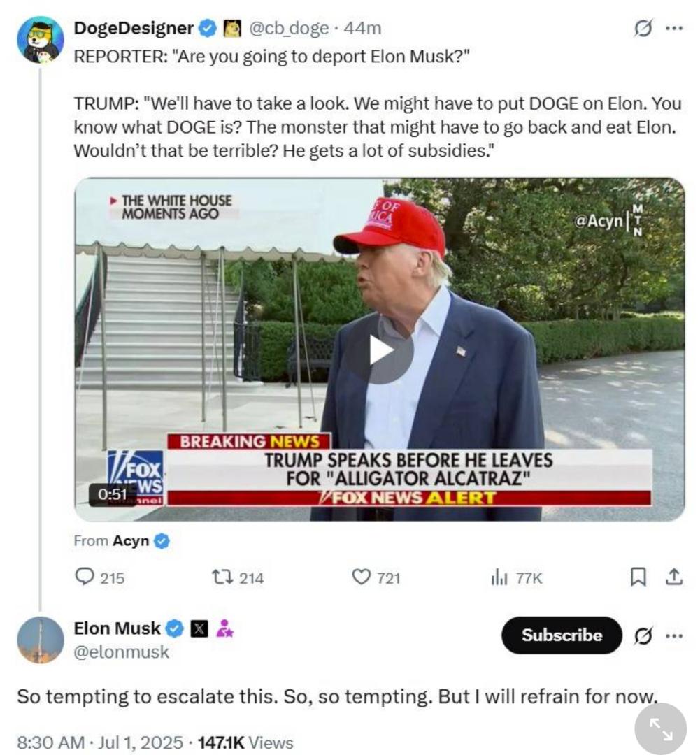Open DogeDesigner's profile avatar
The width and height of the screenshot is (700, 755).
[x=41, y=39]
